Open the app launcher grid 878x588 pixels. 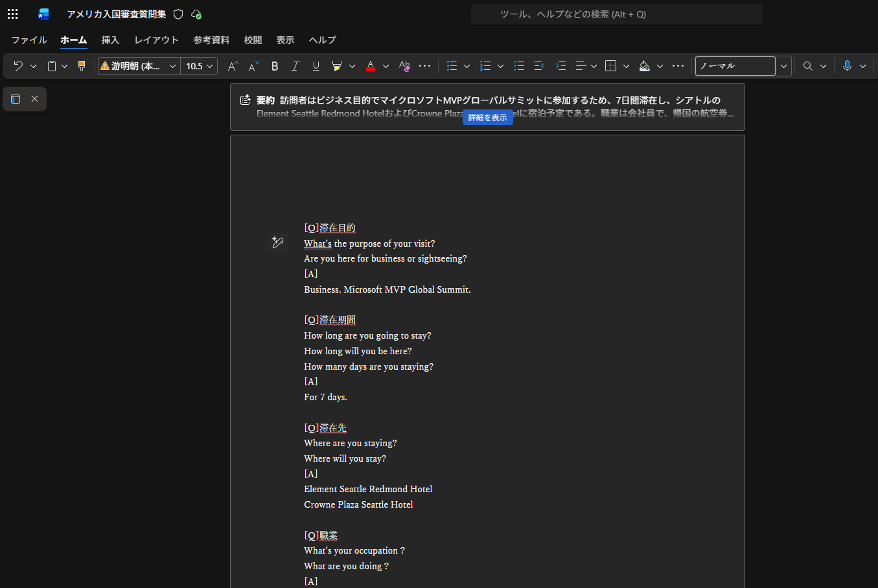coord(13,14)
